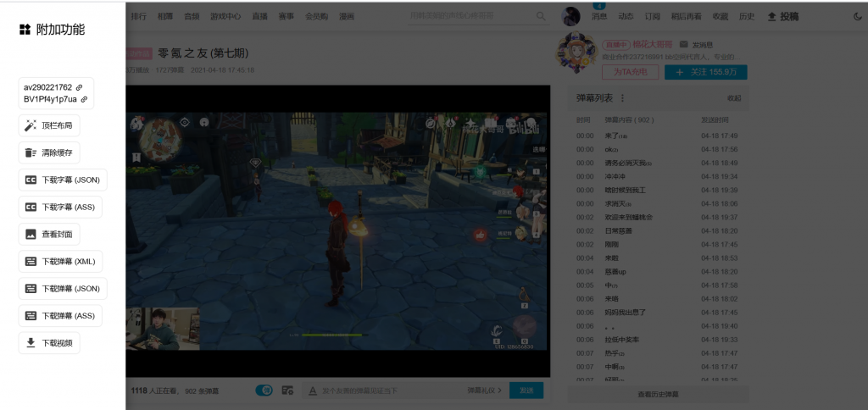
Task: Open the 会员购 nav item
Action: (x=317, y=17)
